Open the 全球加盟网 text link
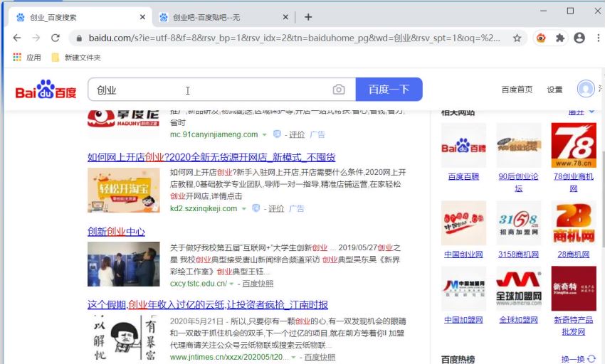The height and width of the screenshot is (364, 605). (519, 320)
